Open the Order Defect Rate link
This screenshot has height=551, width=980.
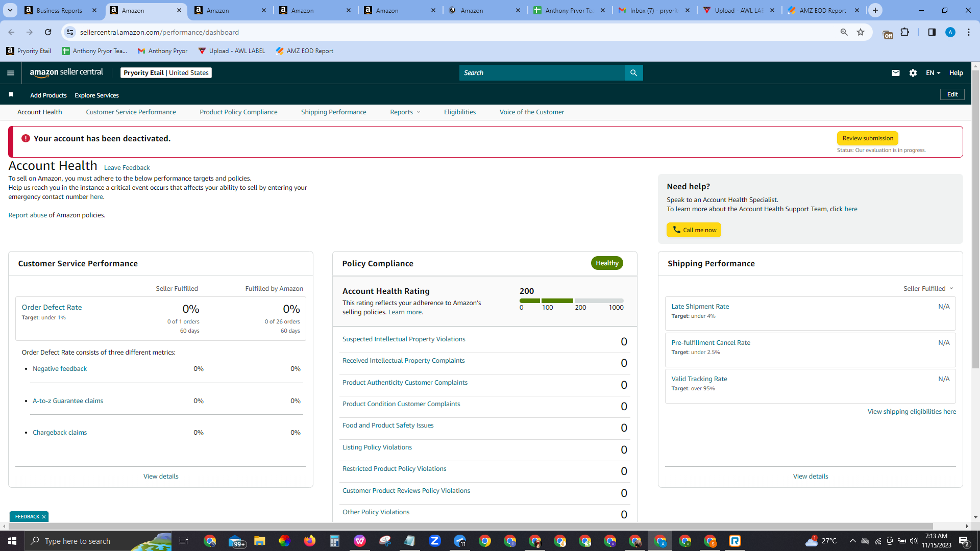(x=52, y=307)
